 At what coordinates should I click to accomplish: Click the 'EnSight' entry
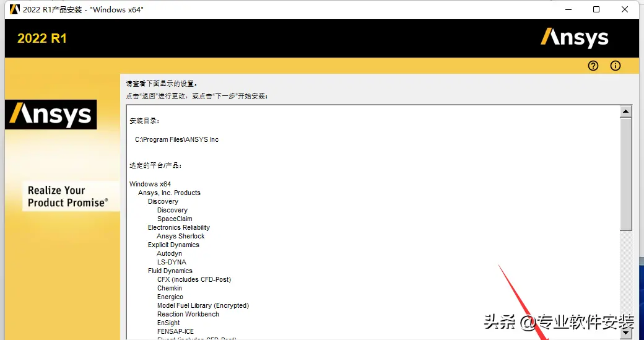click(x=168, y=323)
